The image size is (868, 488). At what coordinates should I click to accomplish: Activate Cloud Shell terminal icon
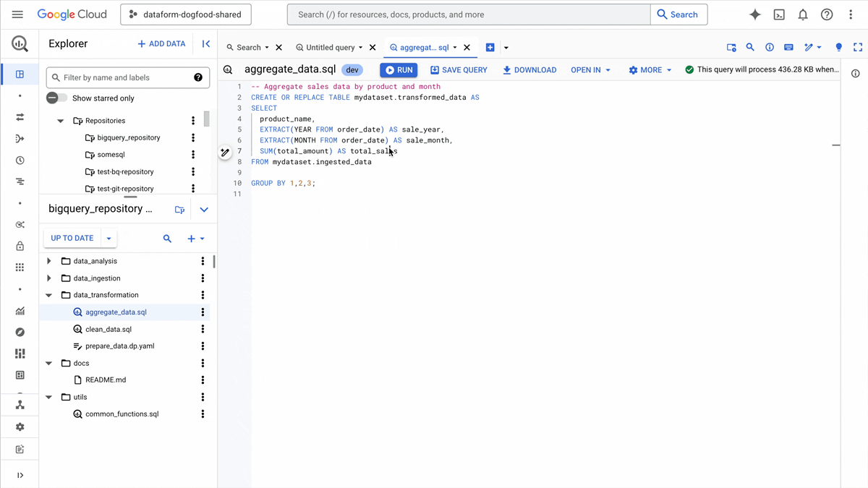coord(779,14)
